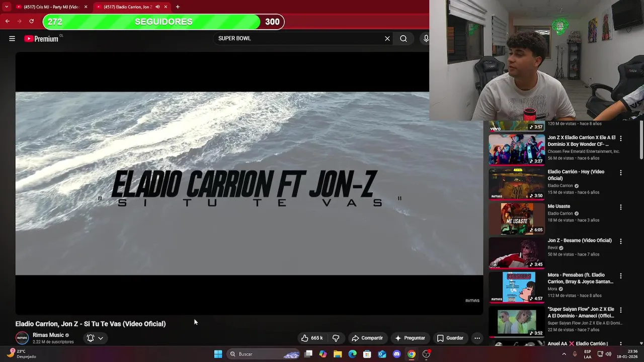Screen dimensions: 644x362
Task: Open 'Jon Z - Besame (Video Oficial)' title
Action: tap(580, 240)
